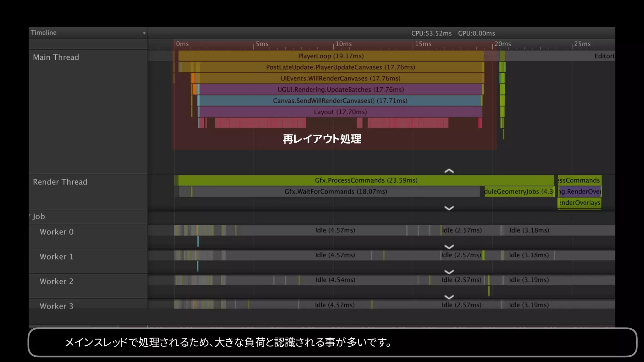
Task: Expand Worker 1 row chevron
Action: coord(449,272)
